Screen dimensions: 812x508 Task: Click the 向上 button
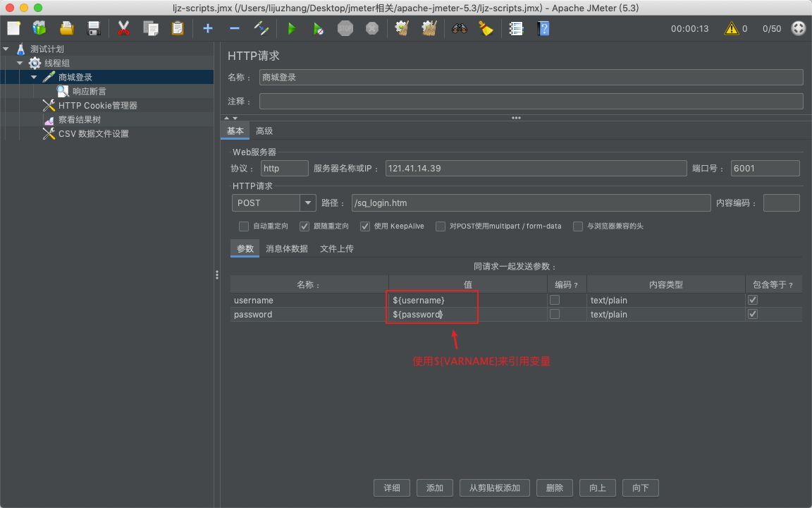tap(598, 488)
